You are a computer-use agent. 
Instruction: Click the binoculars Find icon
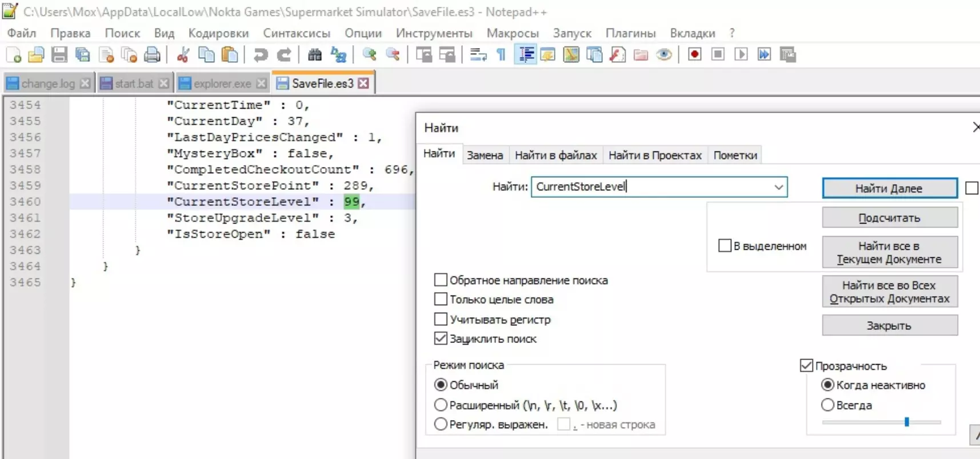(315, 55)
